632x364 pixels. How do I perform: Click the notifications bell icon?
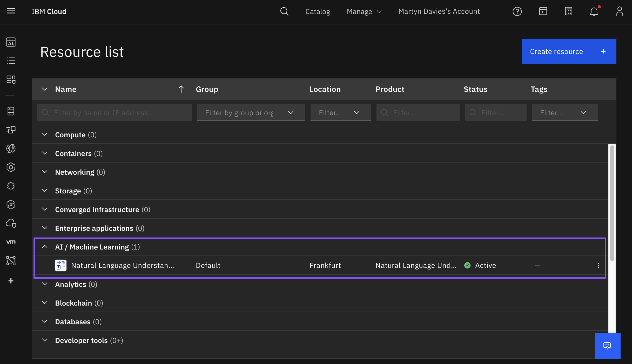594,11
